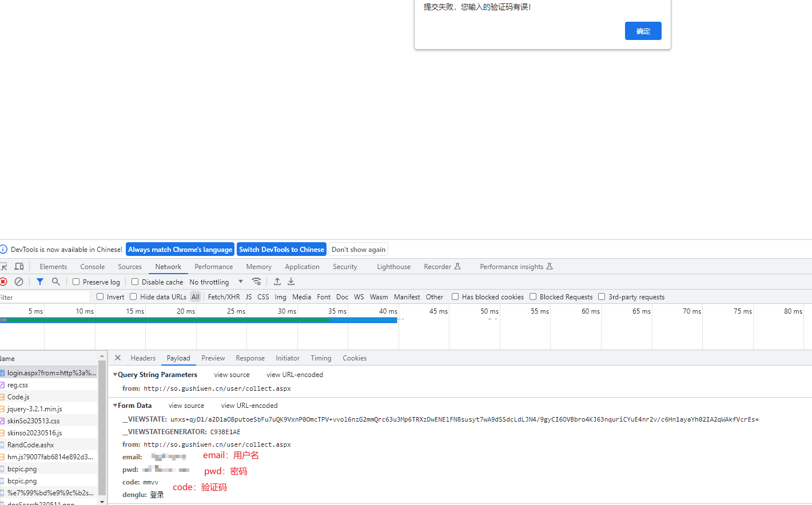Check Has blocked cookies

point(455,296)
